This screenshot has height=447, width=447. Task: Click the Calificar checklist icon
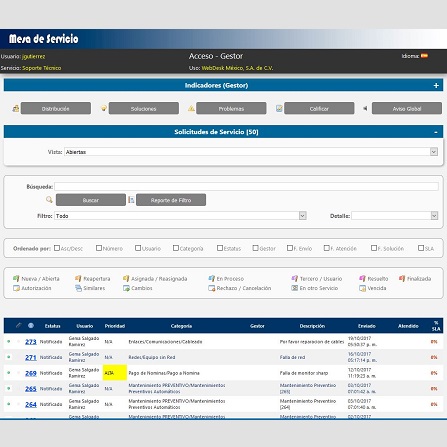[279, 108]
